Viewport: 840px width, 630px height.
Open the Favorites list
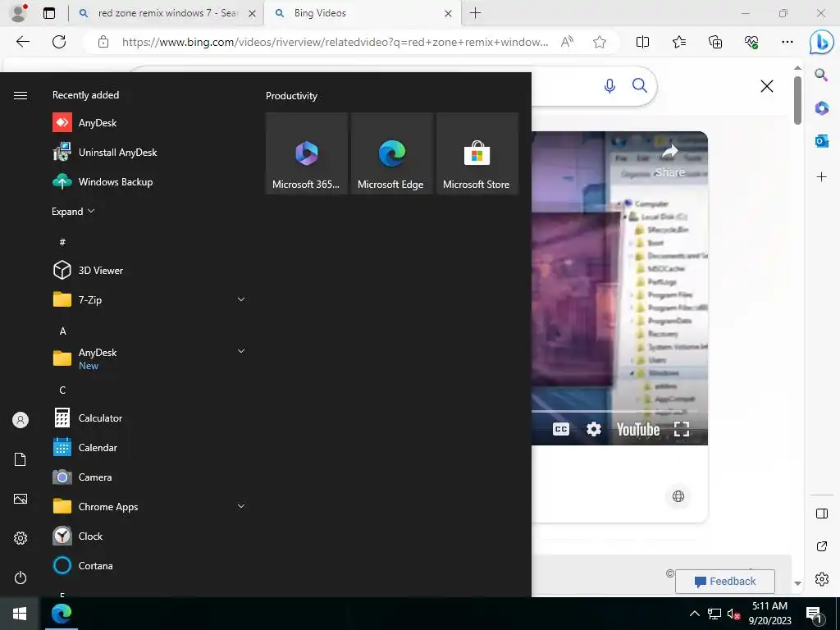(678, 42)
